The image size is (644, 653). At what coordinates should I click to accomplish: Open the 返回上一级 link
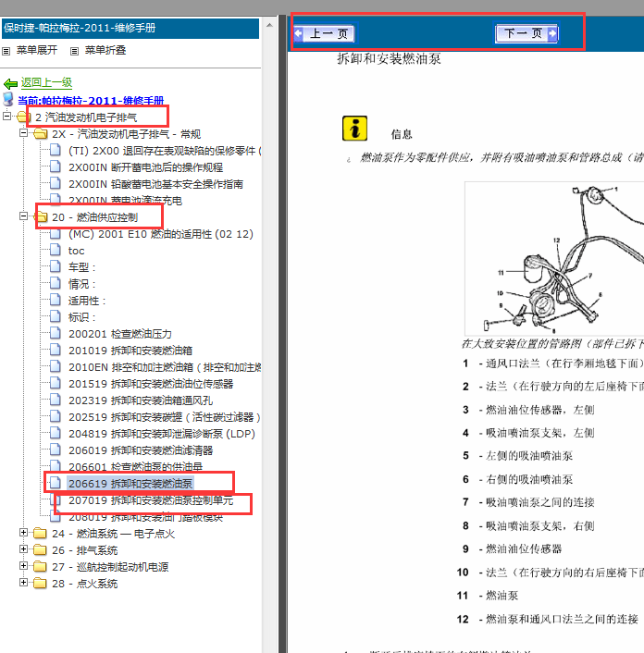point(46,82)
